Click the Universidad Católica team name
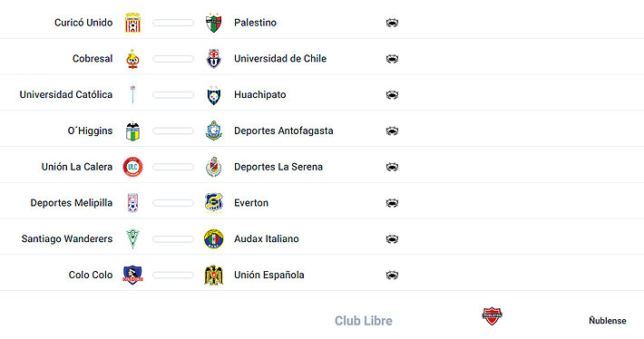This screenshot has height=339, width=644. pos(66,95)
